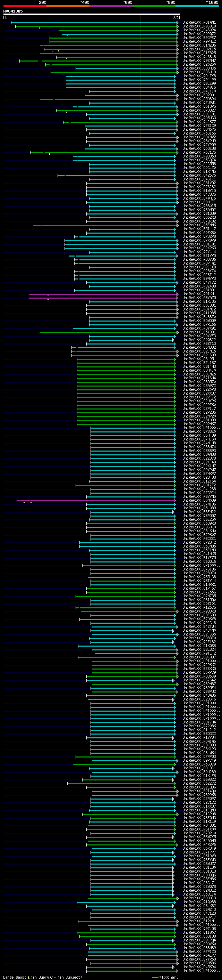The height and width of the screenshot is (980, 222).
Task: Open hit UniRef100_C0PQ72
Action: [x=199, y=34]
